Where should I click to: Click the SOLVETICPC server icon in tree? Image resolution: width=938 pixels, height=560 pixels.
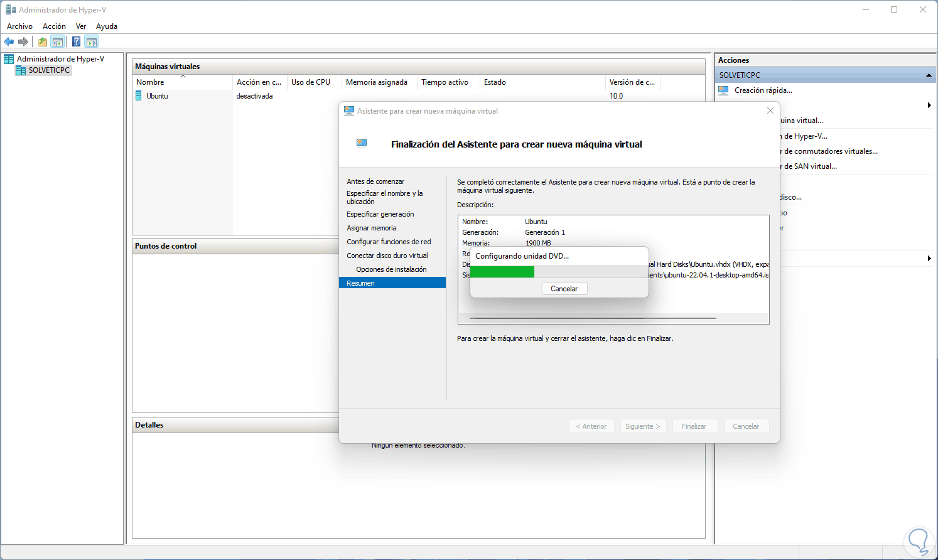pyautogui.click(x=21, y=70)
